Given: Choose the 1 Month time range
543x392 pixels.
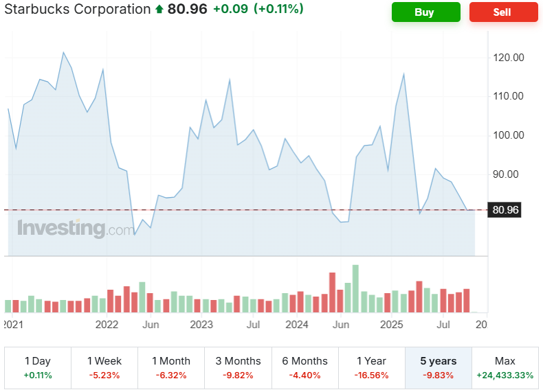Looking at the screenshot, I should (x=171, y=367).
